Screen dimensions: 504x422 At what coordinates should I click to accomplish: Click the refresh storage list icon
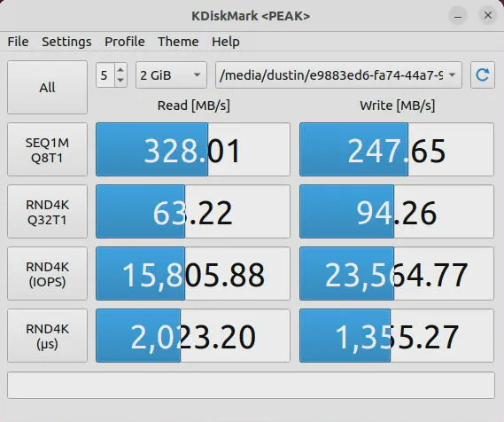coord(482,75)
